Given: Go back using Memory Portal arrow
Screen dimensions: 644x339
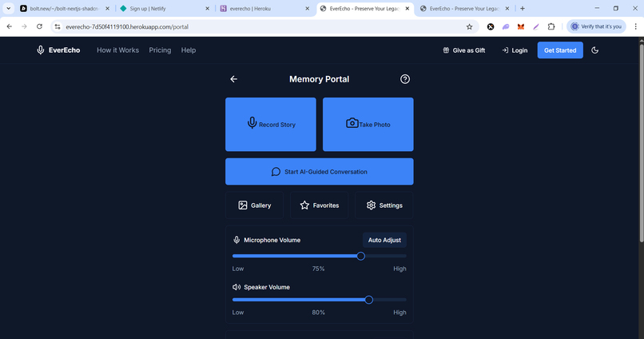Looking at the screenshot, I should pos(233,79).
